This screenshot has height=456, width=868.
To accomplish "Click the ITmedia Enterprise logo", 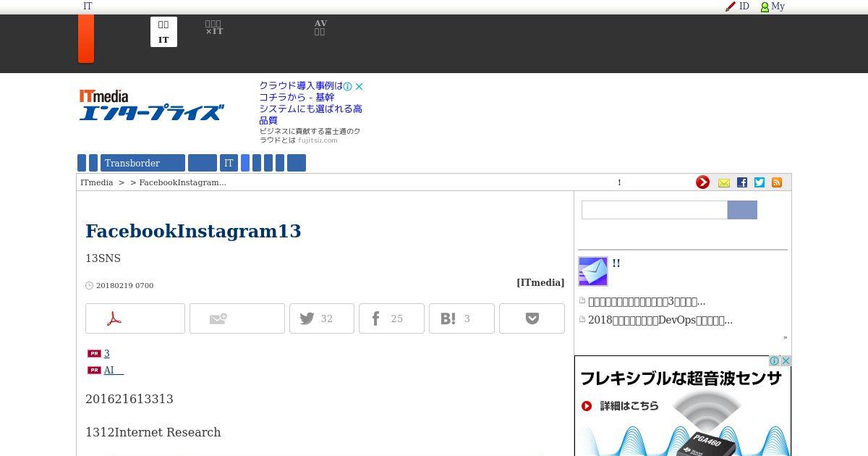I will (x=151, y=105).
